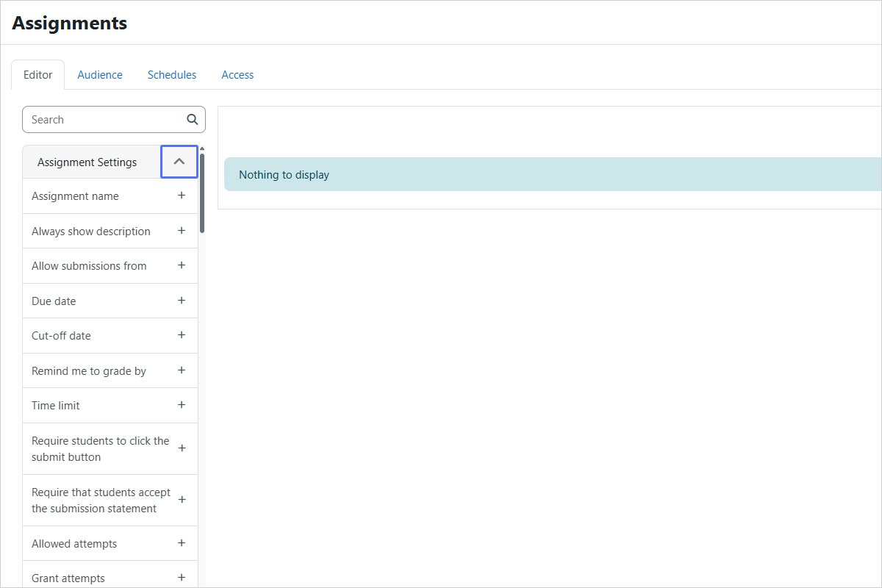Screen dimensions: 882x588
Task: Click Require that students accept statement label
Action: [x=101, y=501]
